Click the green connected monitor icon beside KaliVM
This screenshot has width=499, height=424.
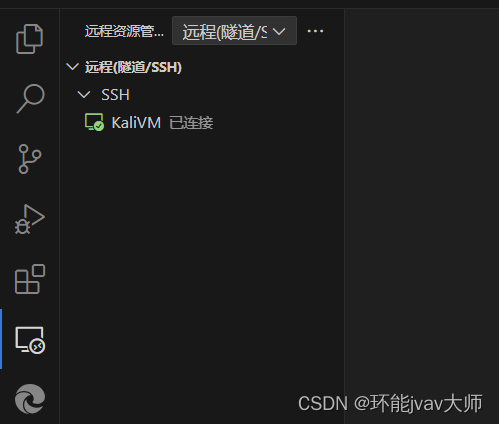click(x=94, y=122)
